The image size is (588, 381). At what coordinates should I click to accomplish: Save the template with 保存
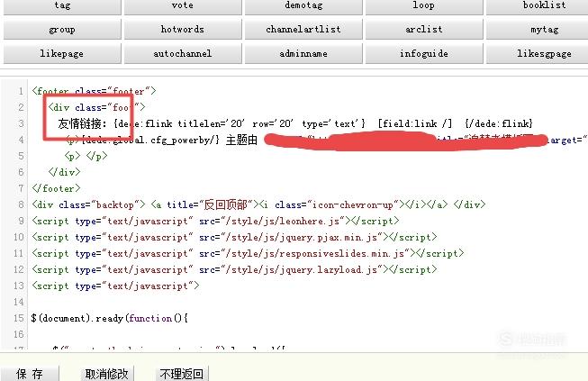click(x=30, y=374)
